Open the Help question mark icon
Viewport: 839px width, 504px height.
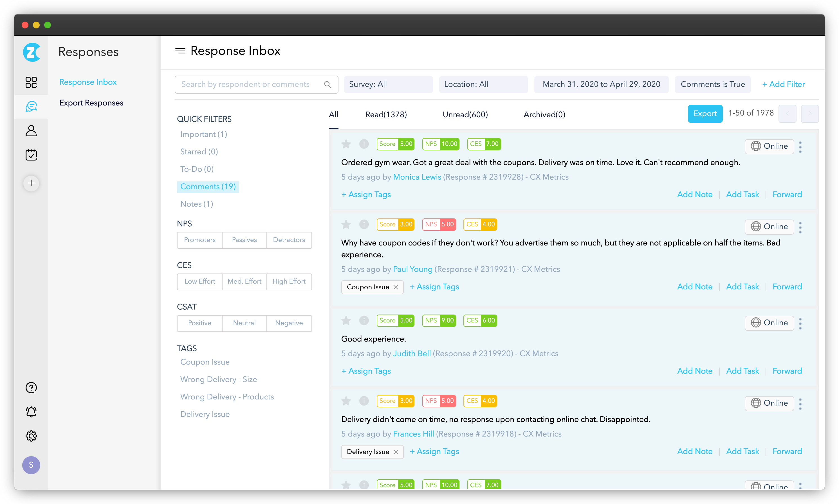[x=31, y=388]
